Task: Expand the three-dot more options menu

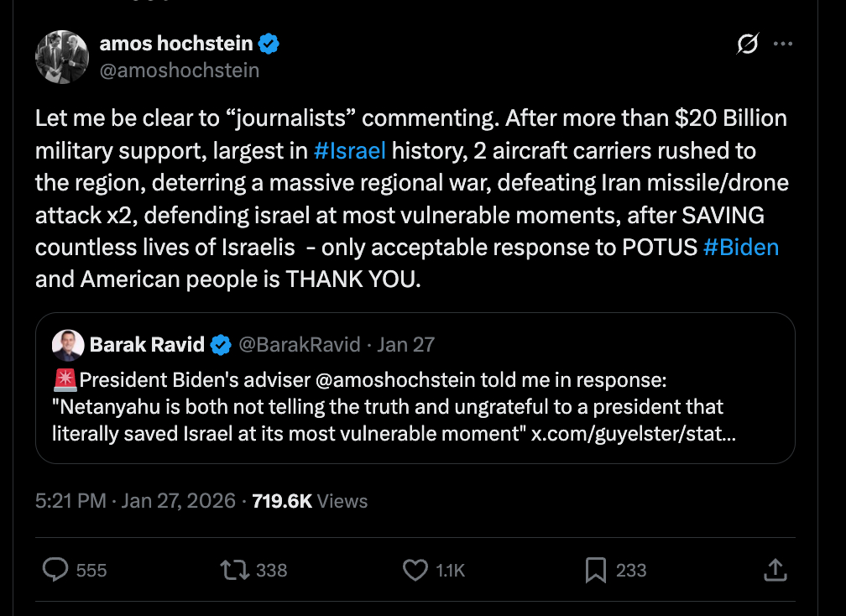Action: point(782,44)
